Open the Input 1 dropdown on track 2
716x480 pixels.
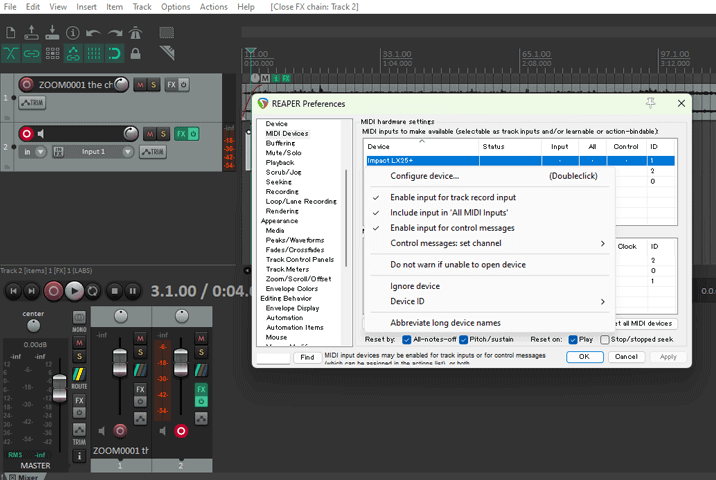click(x=127, y=152)
